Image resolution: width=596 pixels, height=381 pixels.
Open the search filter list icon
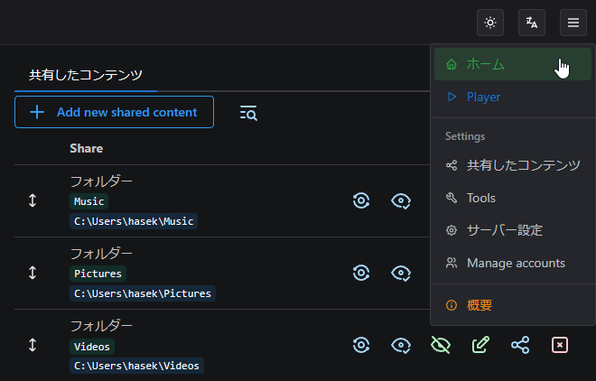point(248,113)
